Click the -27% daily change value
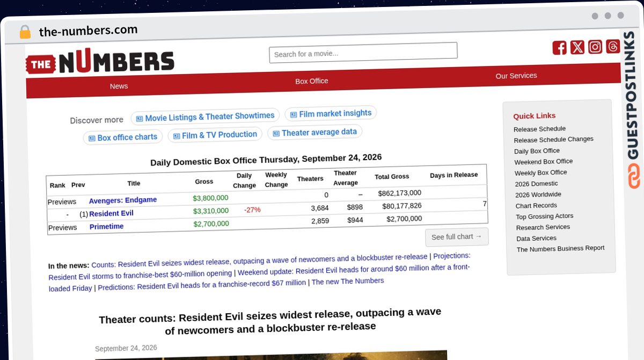The height and width of the screenshot is (360, 644). pos(252,210)
